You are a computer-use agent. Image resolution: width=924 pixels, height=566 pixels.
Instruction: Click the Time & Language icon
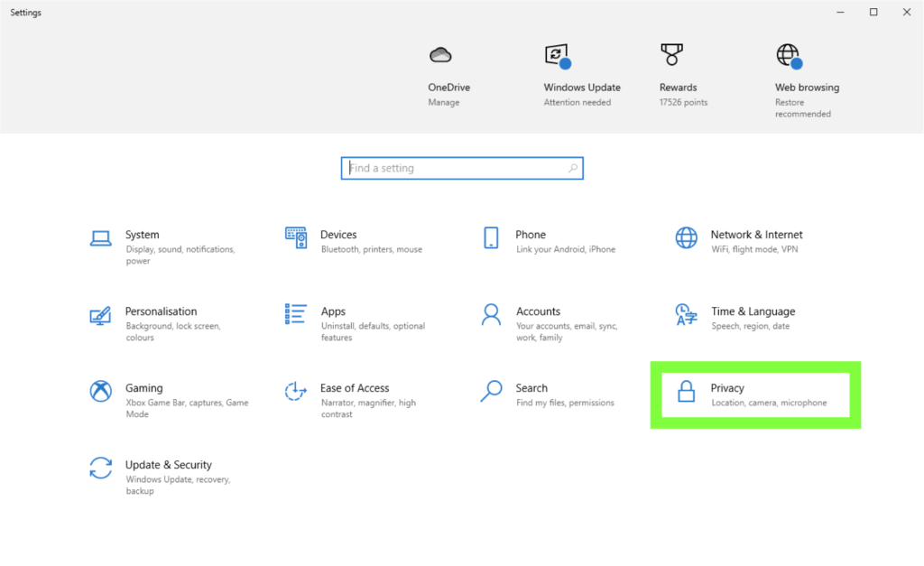pyautogui.click(x=686, y=314)
